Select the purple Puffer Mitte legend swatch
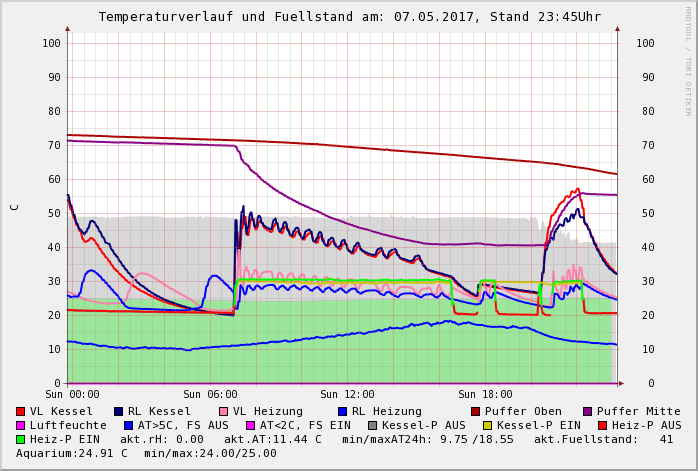This screenshot has width=698, height=471. click(588, 411)
